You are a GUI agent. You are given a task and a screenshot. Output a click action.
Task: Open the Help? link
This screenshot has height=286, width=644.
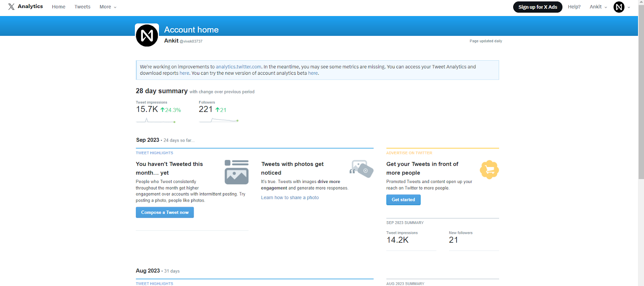(x=574, y=7)
